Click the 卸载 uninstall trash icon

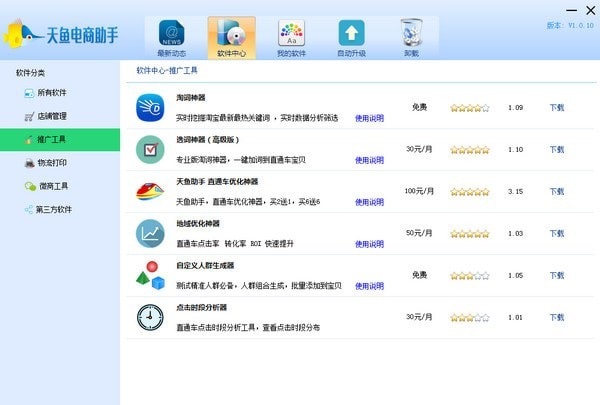pyautogui.click(x=411, y=33)
